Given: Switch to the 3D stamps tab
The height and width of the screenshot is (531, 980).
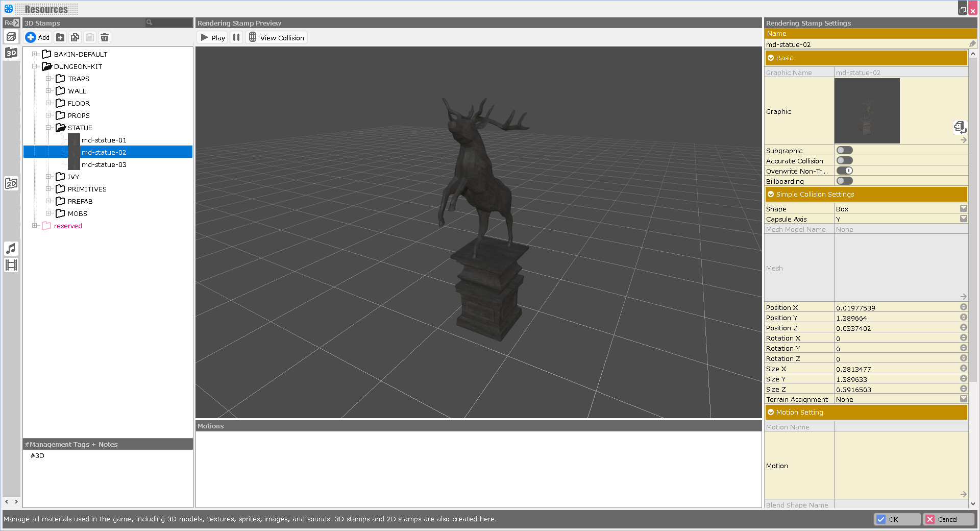Looking at the screenshot, I should (11, 53).
